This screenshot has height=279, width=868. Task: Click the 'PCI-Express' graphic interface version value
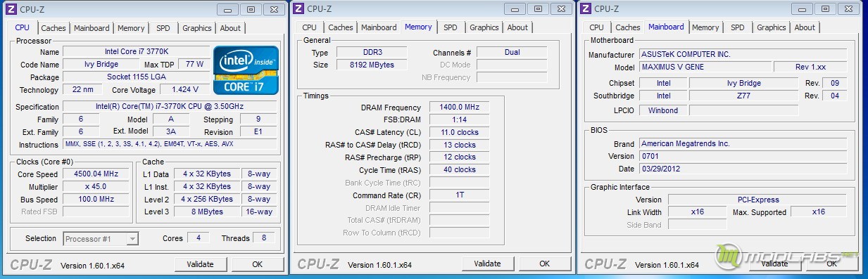[x=757, y=200]
